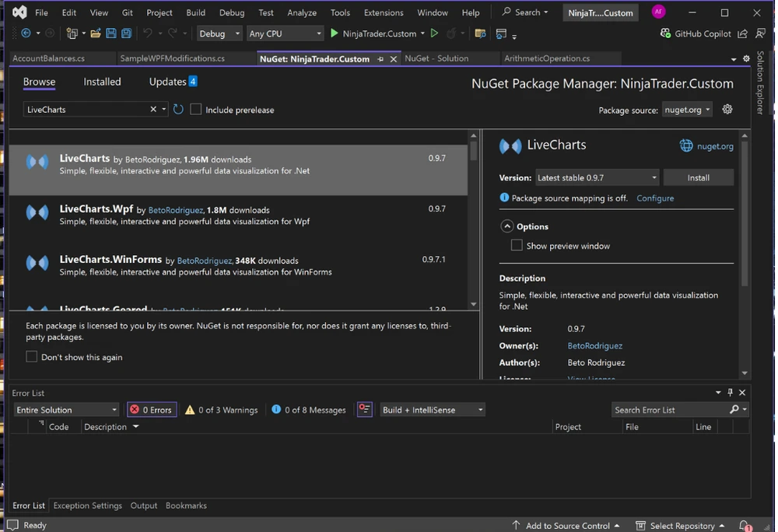This screenshot has width=778, height=532.
Task: Check Don't show this again
Action: point(31,356)
